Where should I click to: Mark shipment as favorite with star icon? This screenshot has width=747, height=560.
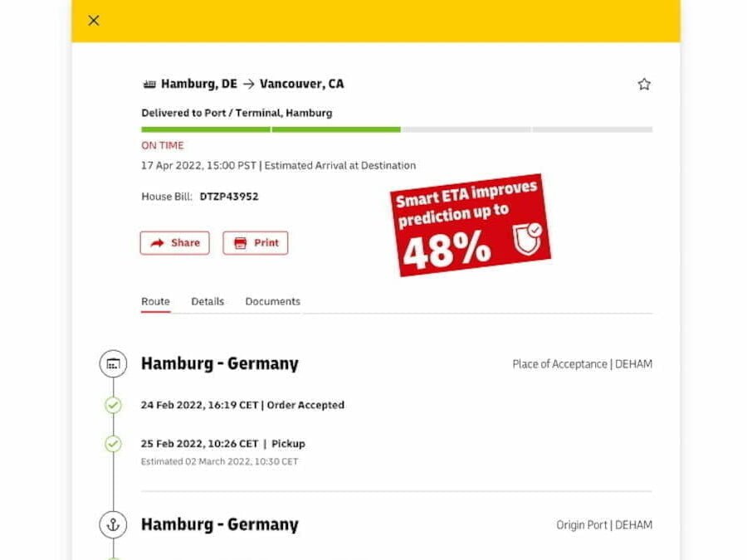[x=644, y=85]
